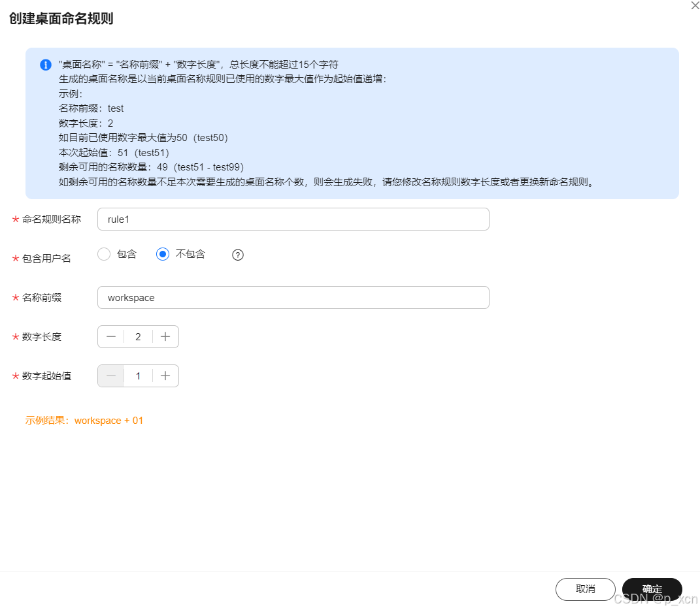
Task: Click the 名称前缀 field label
Action: (42, 298)
